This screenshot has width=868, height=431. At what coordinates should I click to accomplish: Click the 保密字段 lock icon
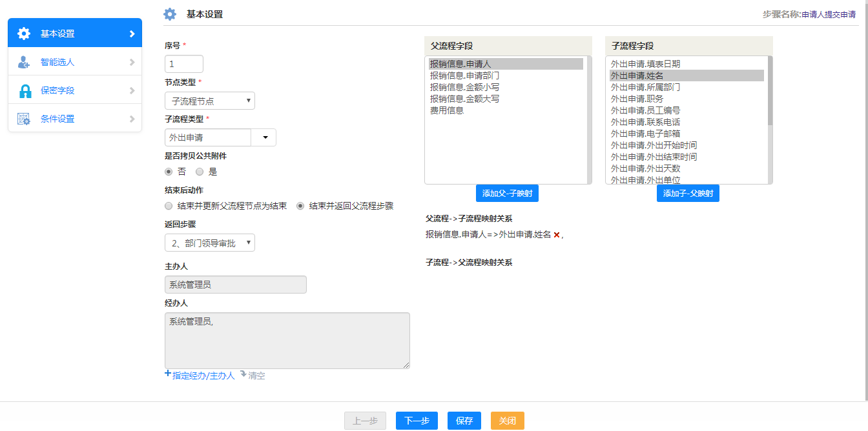click(x=25, y=91)
